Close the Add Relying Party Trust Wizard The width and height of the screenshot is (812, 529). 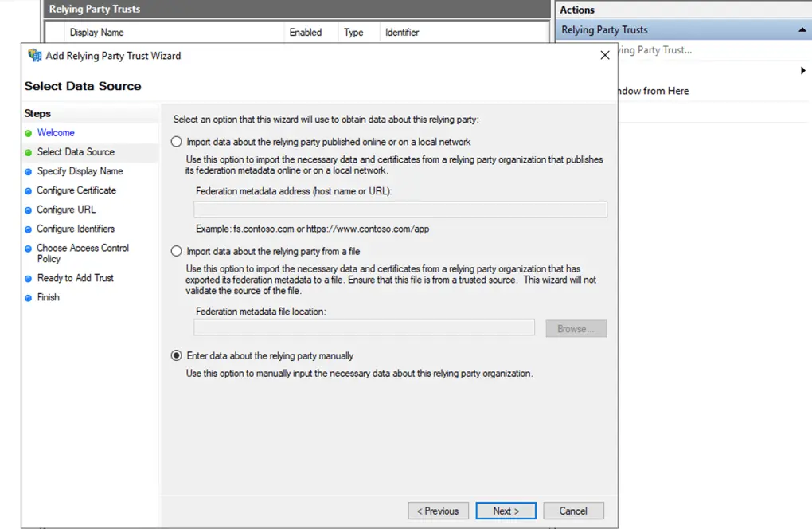[x=605, y=55]
